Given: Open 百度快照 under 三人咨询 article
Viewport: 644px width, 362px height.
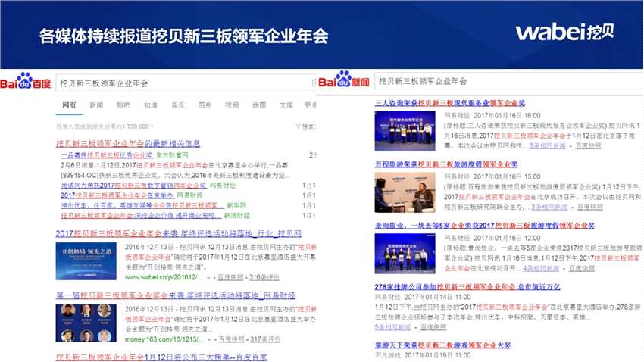Looking at the screenshot, I should click(x=588, y=145).
